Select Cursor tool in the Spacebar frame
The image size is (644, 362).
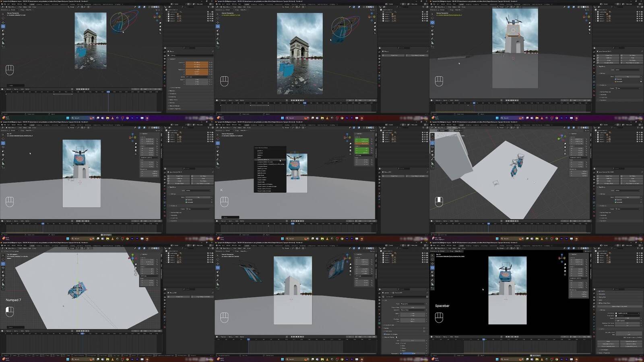click(432, 259)
